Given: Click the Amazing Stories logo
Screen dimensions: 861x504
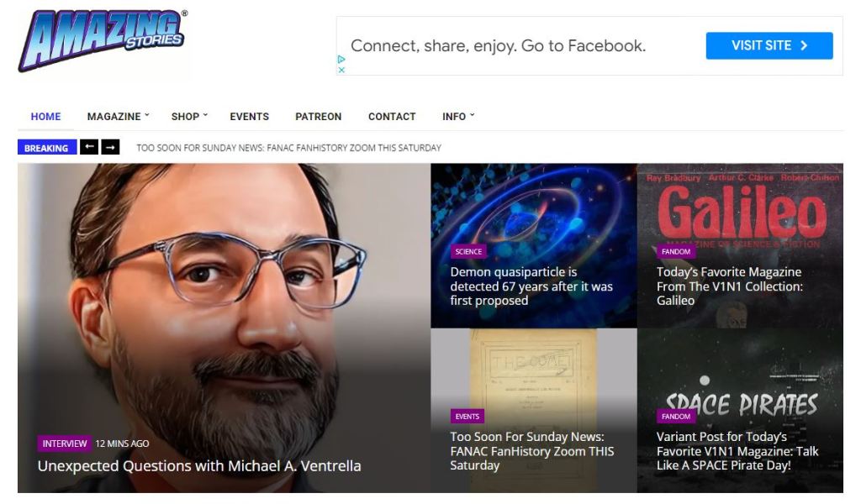Looking at the screenshot, I should click(x=103, y=40).
